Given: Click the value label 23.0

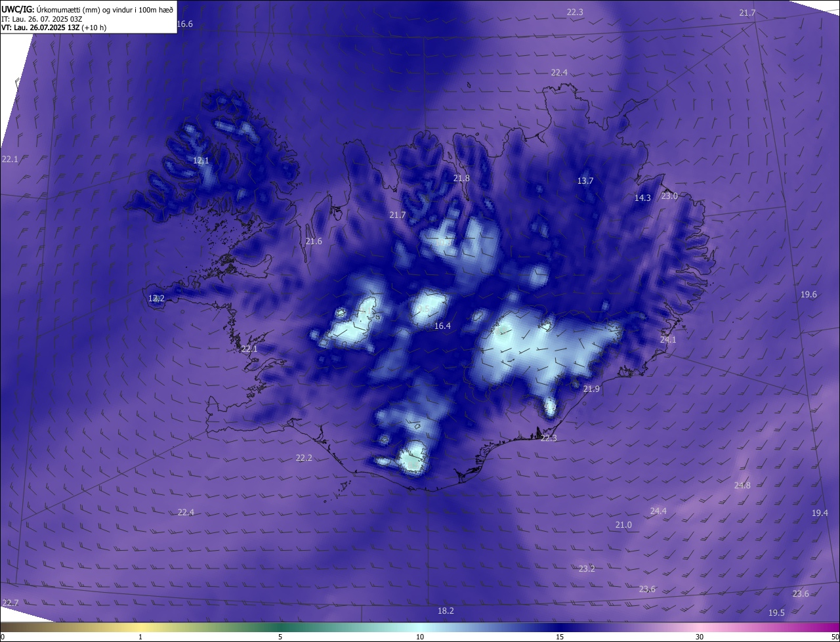Looking at the screenshot, I should [x=669, y=196].
